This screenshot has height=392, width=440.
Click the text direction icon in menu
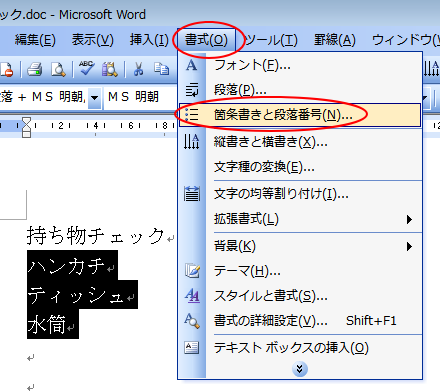click(x=192, y=142)
